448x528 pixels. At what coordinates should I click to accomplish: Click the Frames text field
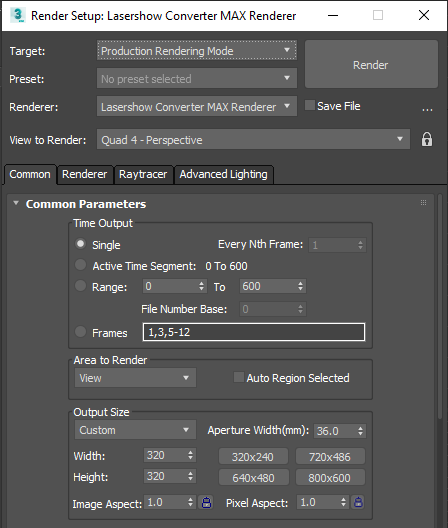[x=254, y=332]
